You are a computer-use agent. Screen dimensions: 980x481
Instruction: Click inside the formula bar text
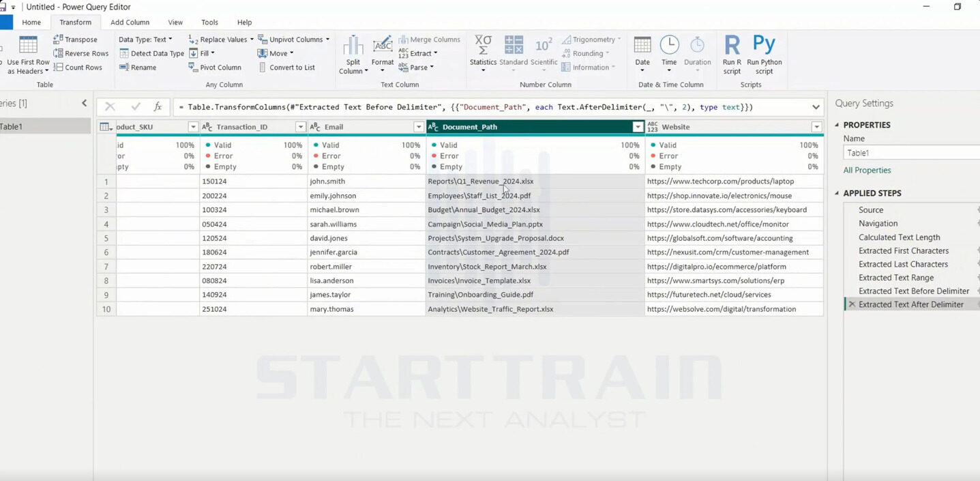[466, 107]
